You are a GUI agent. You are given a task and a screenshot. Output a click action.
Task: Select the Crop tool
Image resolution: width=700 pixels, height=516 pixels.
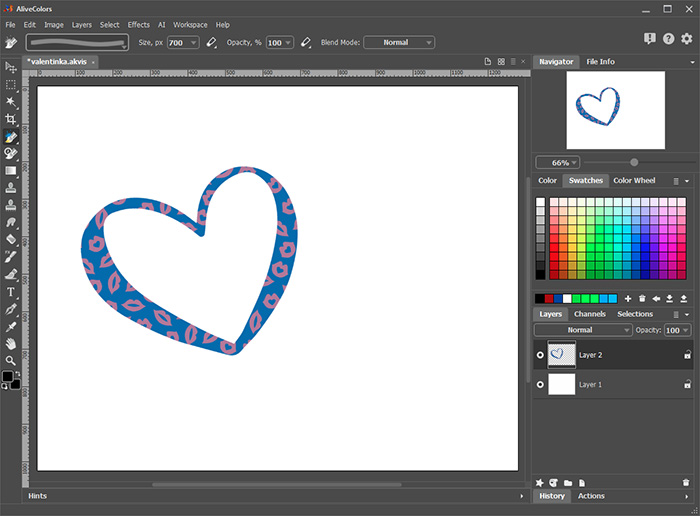10,119
